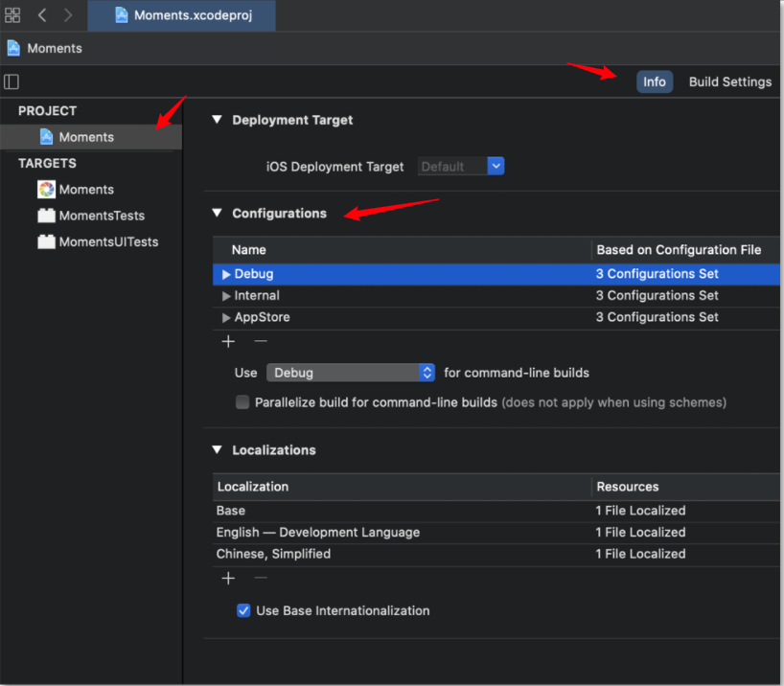Click the Moments app target icon
Viewport: 784px width, 686px height.
[x=46, y=190]
